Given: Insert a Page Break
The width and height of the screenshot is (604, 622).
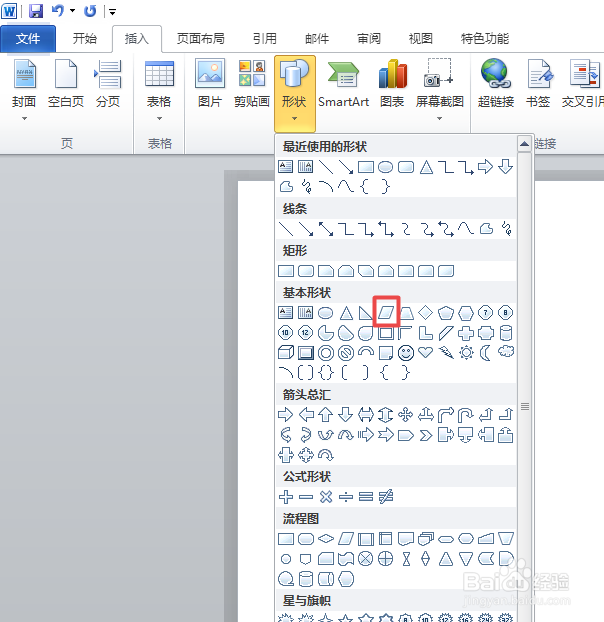Looking at the screenshot, I should [x=108, y=84].
